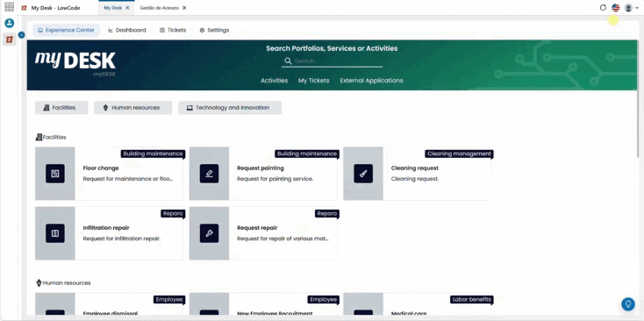Open the My Tickets link

tap(314, 80)
